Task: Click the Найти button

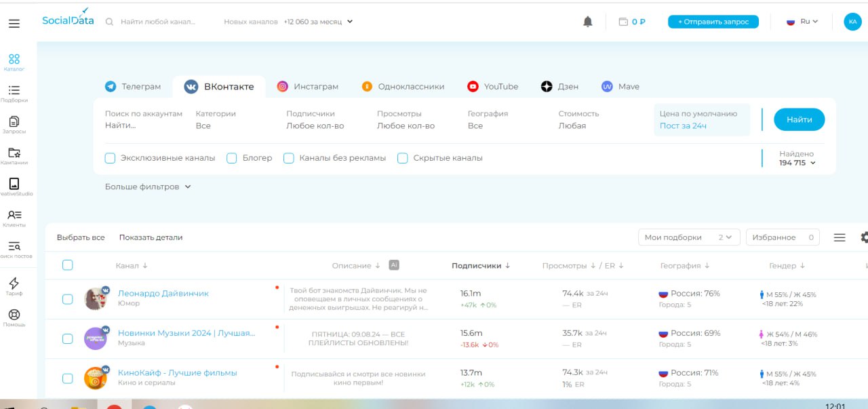Action: [x=799, y=119]
